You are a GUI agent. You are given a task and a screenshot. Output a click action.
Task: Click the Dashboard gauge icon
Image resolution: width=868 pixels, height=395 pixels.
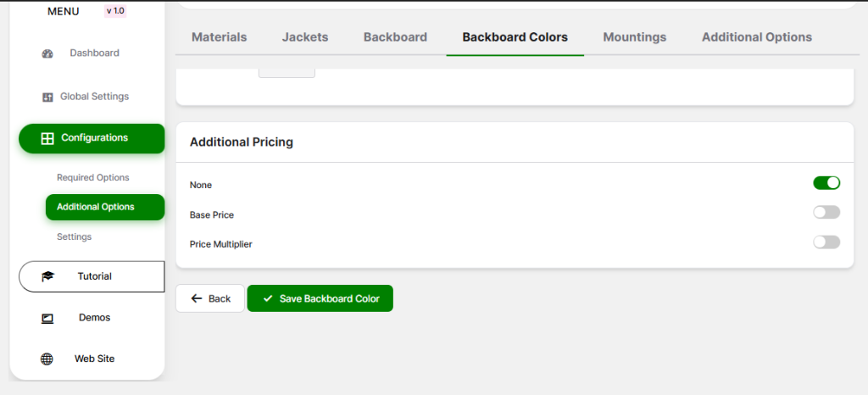(x=47, y=53)
